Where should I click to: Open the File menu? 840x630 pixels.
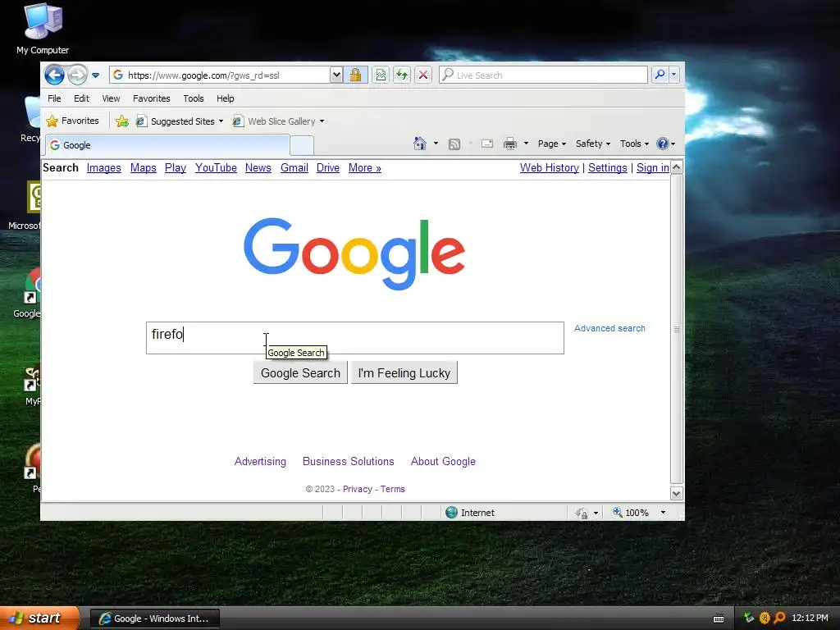click(x=54, y=98)
